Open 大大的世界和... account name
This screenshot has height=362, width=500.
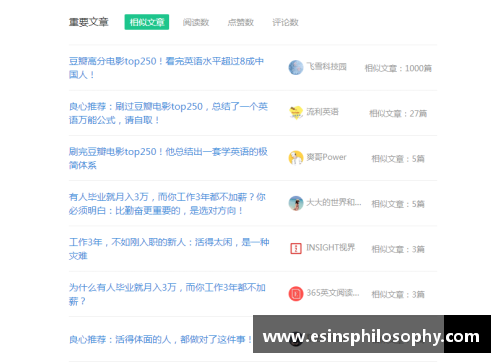(x=334, y=202)
